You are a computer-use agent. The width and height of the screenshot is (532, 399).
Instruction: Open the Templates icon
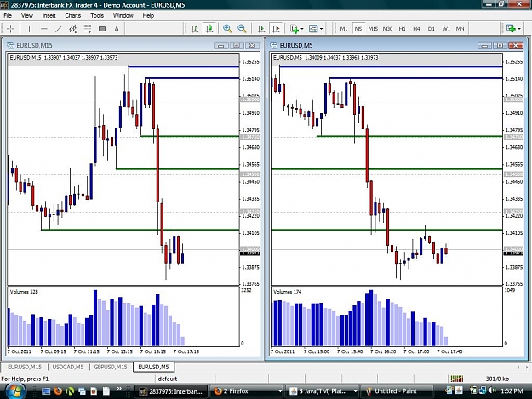click(313, 29)
